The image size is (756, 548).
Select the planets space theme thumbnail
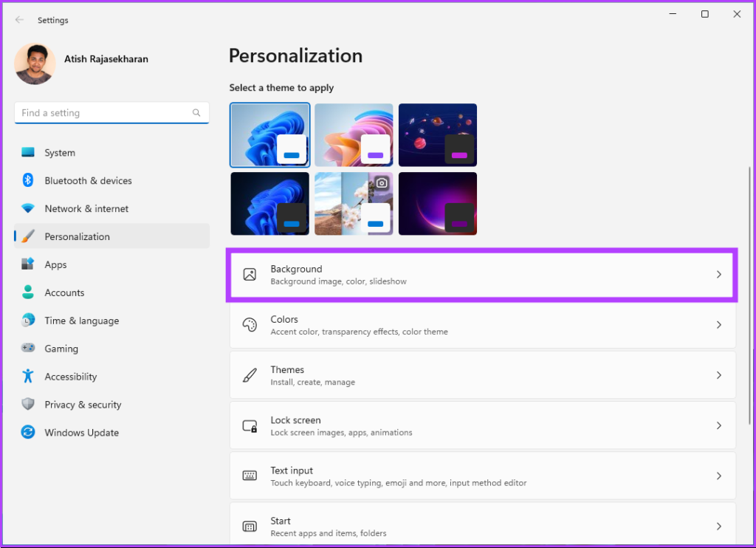[x=438, y=135]
